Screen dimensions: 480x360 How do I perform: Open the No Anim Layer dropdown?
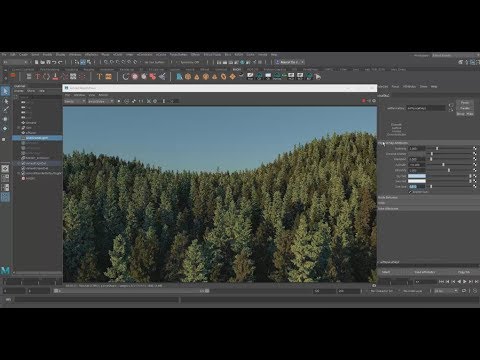pyautogui.click(x=412, y=291)
